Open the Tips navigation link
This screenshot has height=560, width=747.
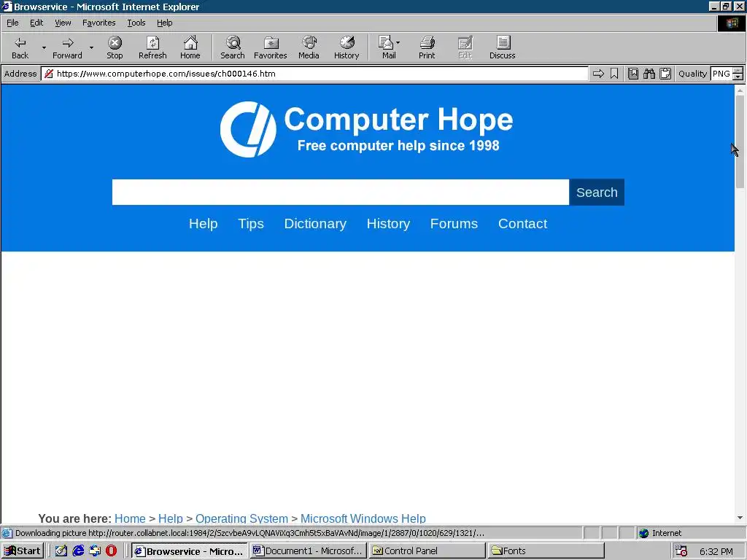[251, 223]
